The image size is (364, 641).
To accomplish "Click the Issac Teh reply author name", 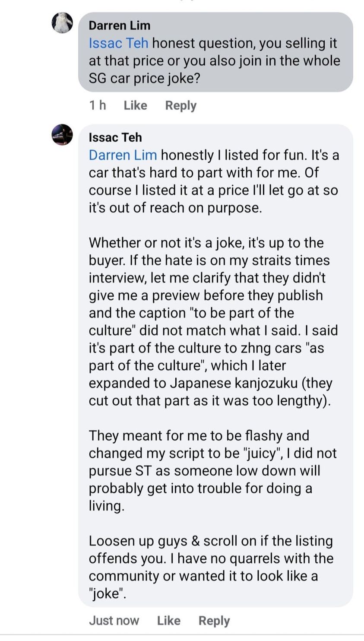I will coord(115,137).
